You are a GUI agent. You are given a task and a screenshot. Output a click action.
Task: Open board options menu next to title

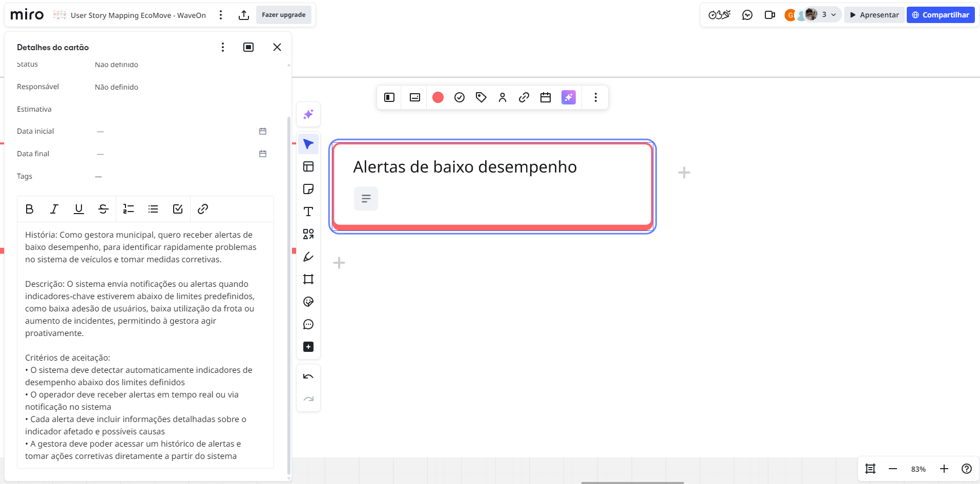pyautogui.click(x=221, y=15)
